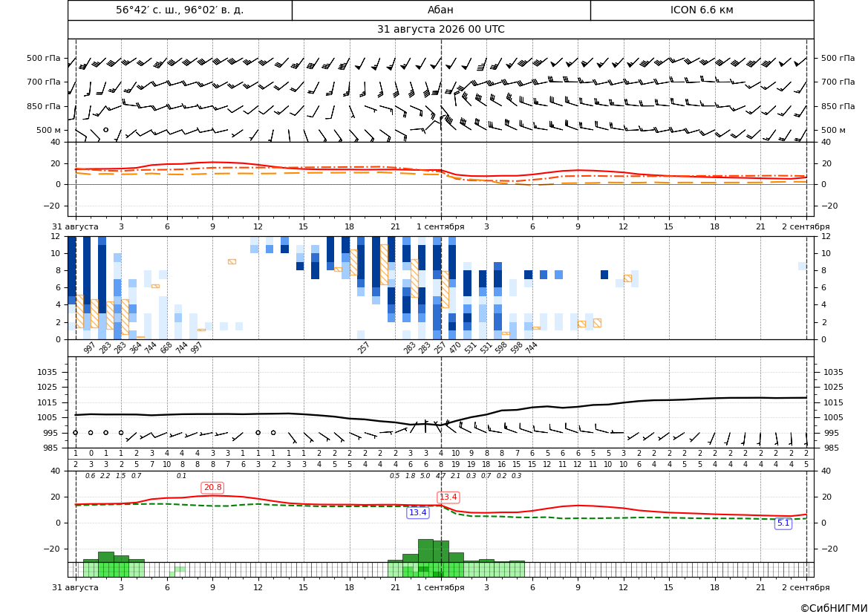The height and width of the screenshot is (614, 868).
Task: Click the red 20.8 maximum temperature label
Action: (212, 487)
